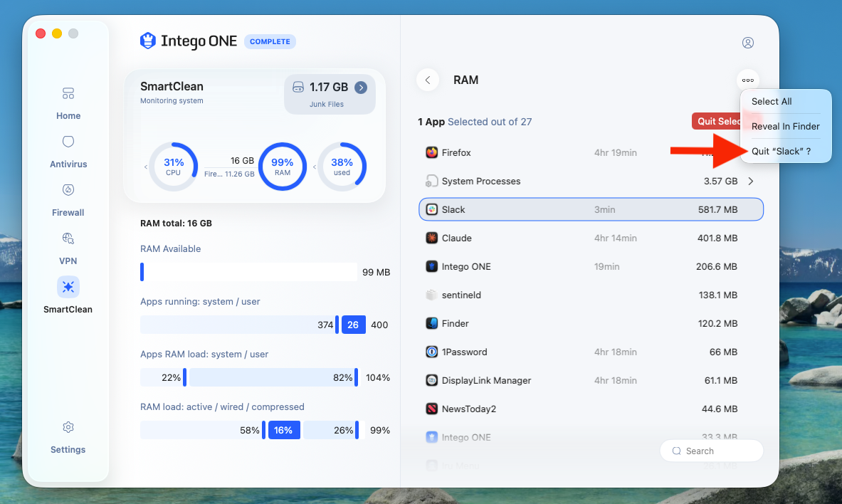Choose Select All from the context menu
The width and height of the screenshot is (842, 504).
[772, 102]
